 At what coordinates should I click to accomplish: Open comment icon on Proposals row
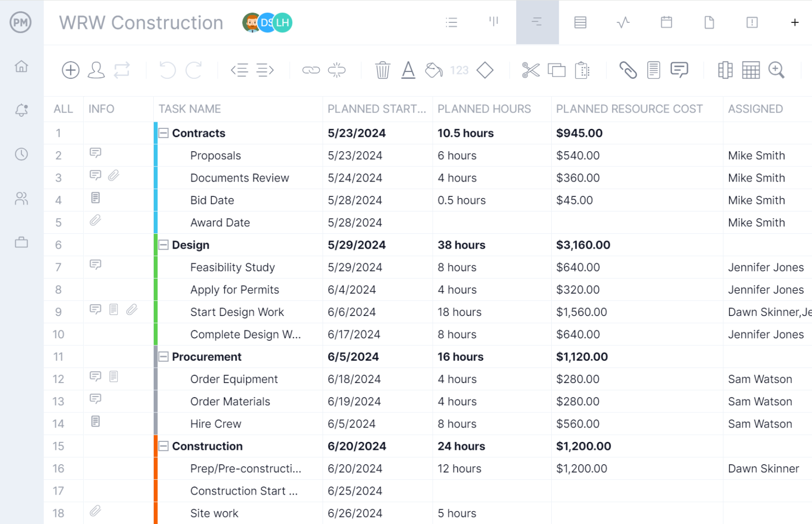[95, 153]
